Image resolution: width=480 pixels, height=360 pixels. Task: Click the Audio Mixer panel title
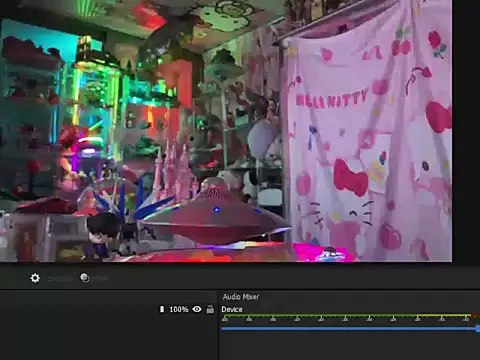point(241,297)
